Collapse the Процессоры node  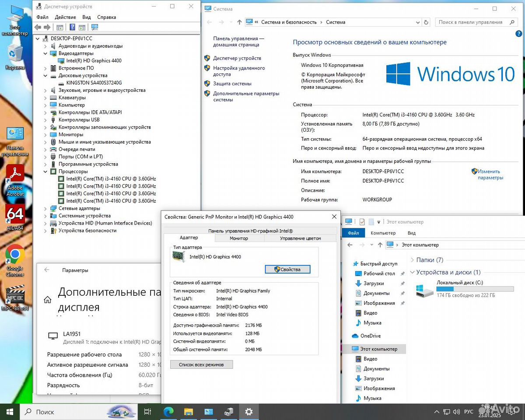[45, 171]
